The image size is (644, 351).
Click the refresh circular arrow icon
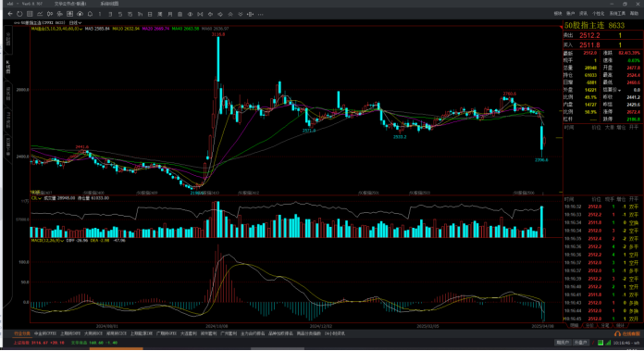19,14
